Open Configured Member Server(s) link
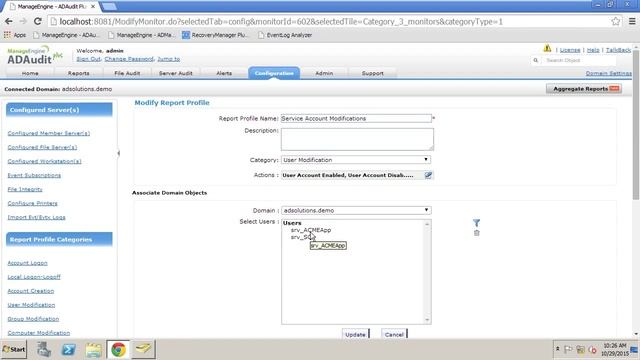This screenshot has height=360, width=640. click(x=49, y=133)
